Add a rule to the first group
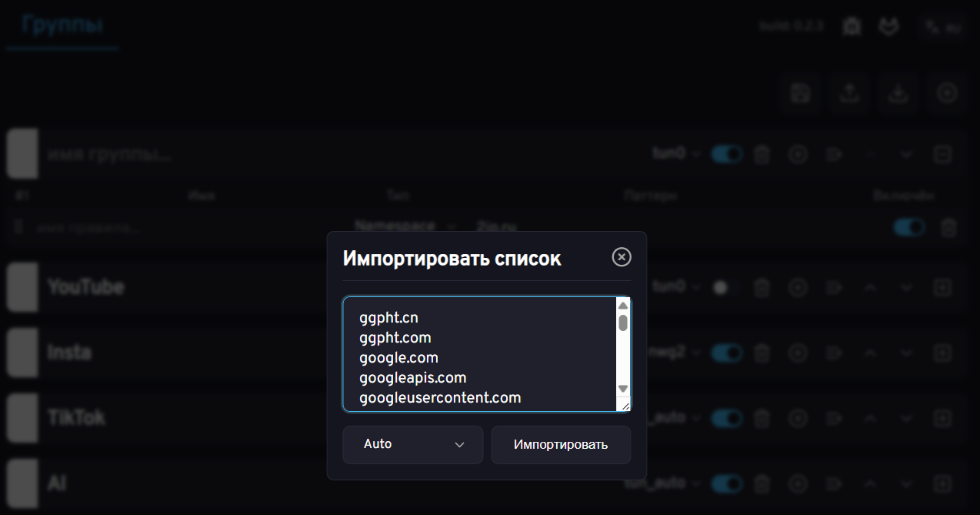Viewport: 980px width, 515px height. (798, 155)
